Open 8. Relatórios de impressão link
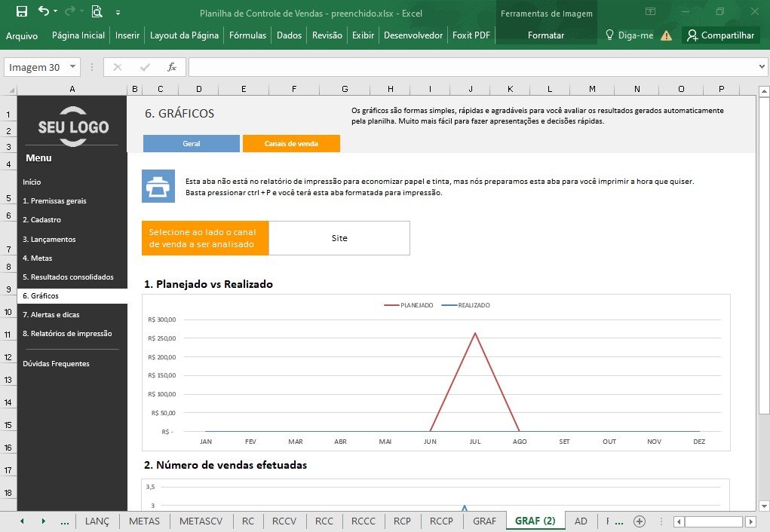The image size is (770, 532). (67, 334)
